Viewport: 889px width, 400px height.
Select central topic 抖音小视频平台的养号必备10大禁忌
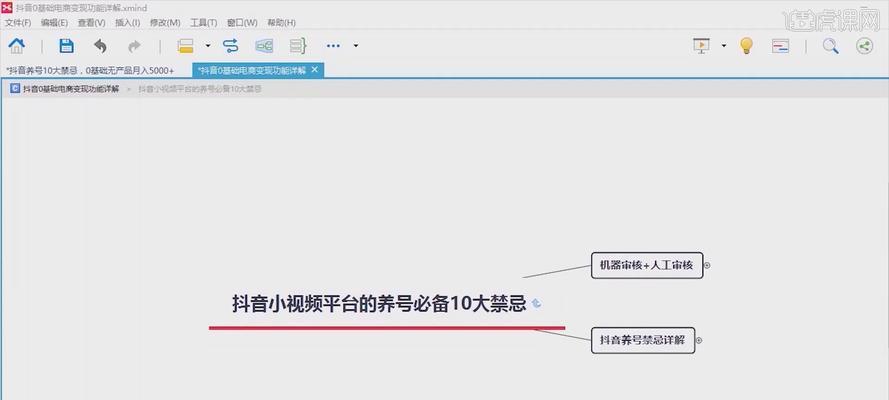[379, 304]
